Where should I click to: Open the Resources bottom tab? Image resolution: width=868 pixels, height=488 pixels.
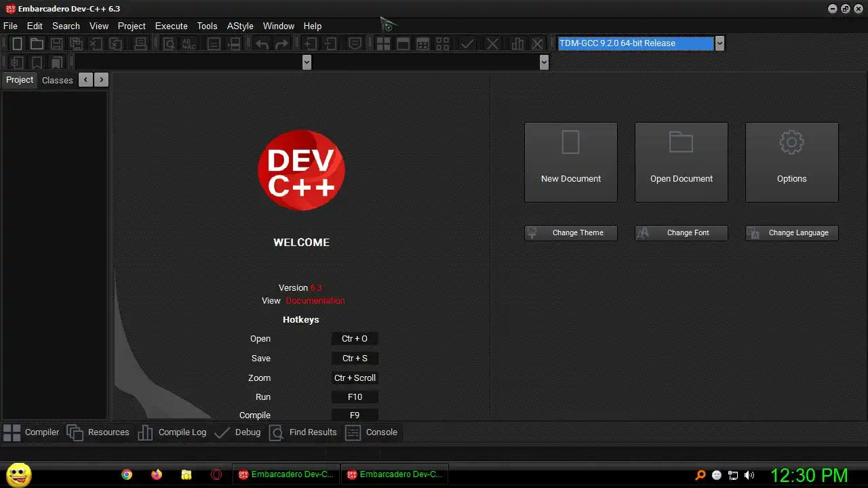(x=98, y=432)
